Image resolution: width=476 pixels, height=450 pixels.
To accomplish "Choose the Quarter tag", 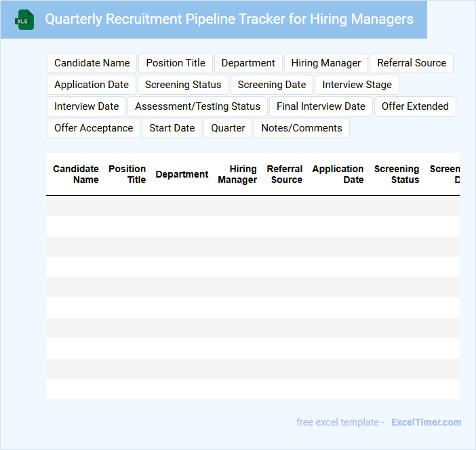I will point(228,128).
